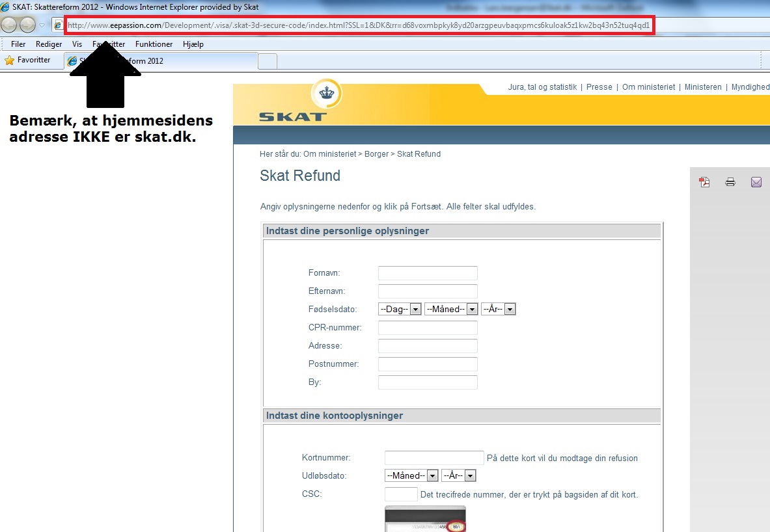The image size is (770, 532).
Task: Open a new tab with the blank tab button
Action: pyautogui.click(x=268, y=61)
